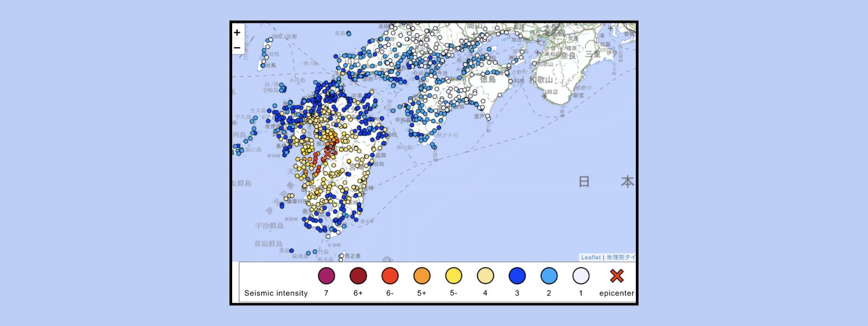868x326 pixels.
Task: Click the 和歌山 label on the map
Action: [541, 79]
